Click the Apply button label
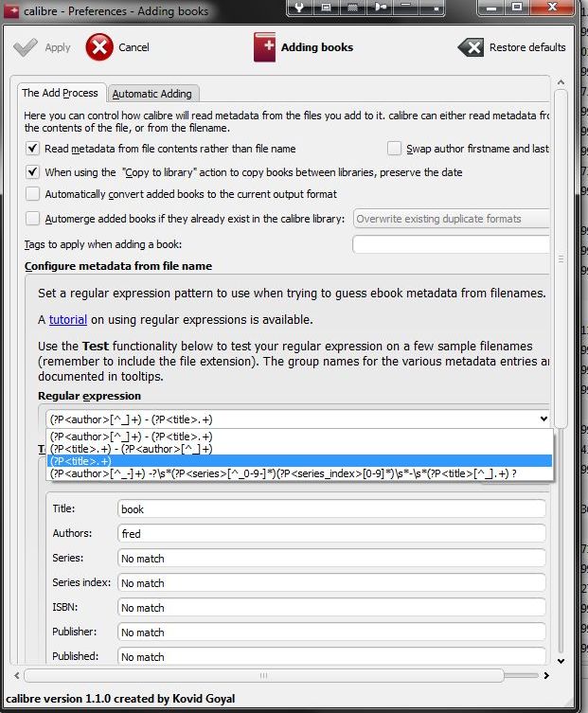The image size is (588, 713). [58, 47]
